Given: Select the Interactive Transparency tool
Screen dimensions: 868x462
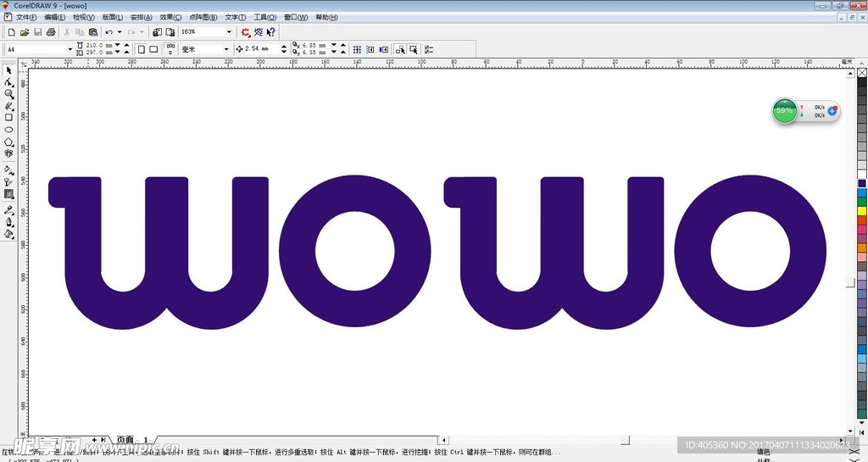Looking at the screenshot, I should (x=8, y=182).
